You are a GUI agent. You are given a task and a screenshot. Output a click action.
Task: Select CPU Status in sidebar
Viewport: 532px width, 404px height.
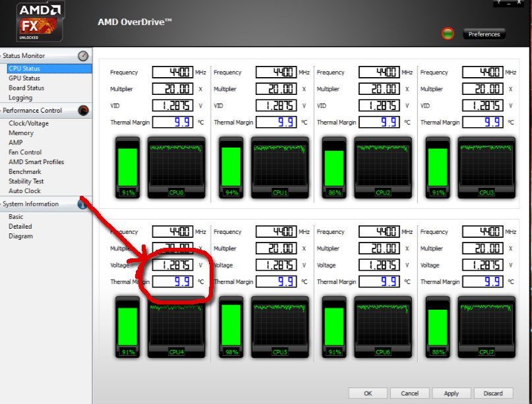point(49,69)
